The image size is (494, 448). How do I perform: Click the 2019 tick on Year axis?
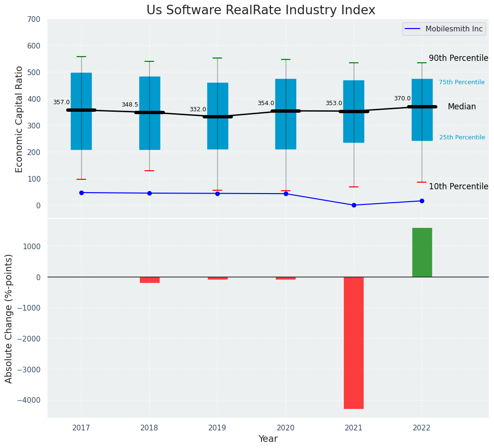coord(217,428)
